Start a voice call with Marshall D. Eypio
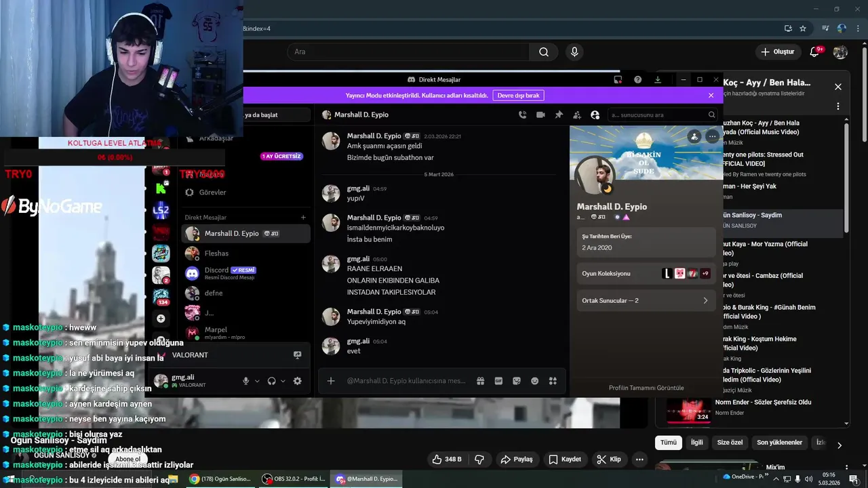This screenshot has width=868, height=488. pyautogui.click(x=522, y=115)
